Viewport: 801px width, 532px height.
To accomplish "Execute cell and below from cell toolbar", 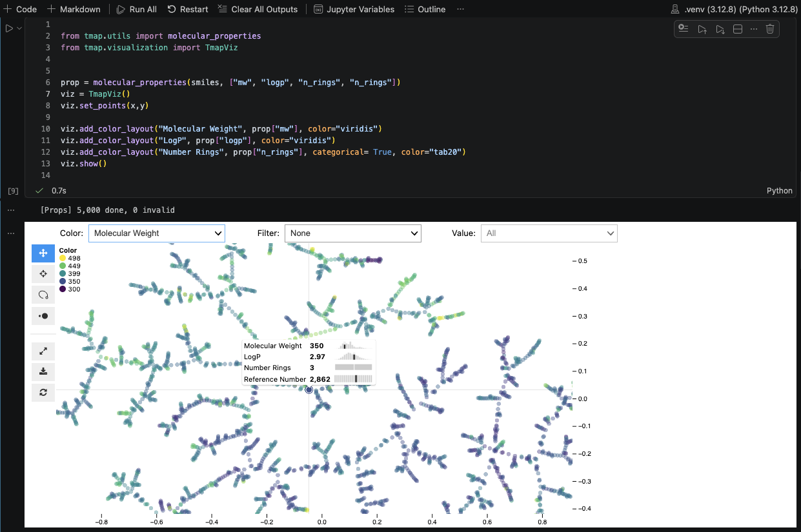I will (x=720, y=28).
